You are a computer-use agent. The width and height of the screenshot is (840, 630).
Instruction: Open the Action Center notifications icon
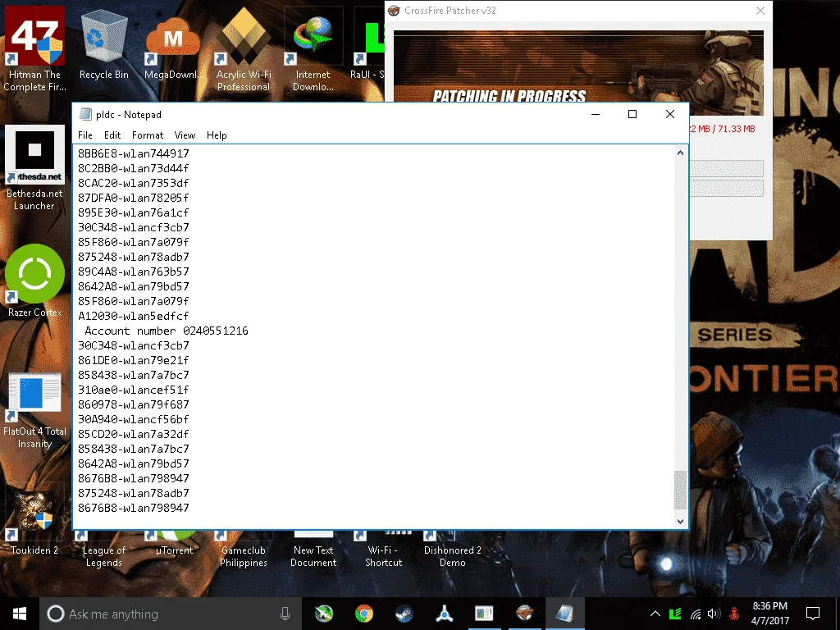(813, 614)
